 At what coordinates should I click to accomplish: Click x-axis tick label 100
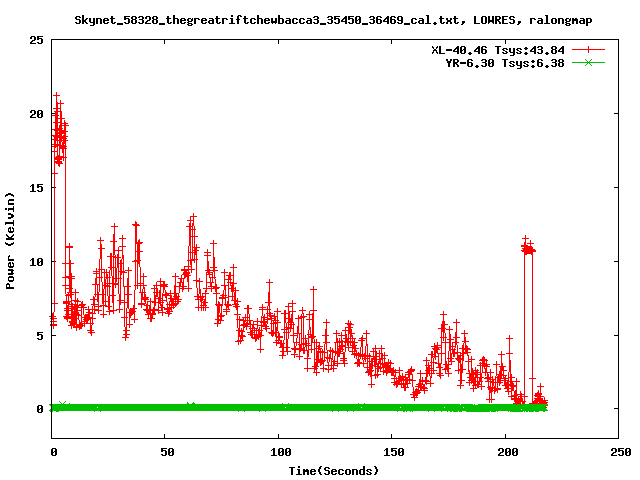coord(281,452)
